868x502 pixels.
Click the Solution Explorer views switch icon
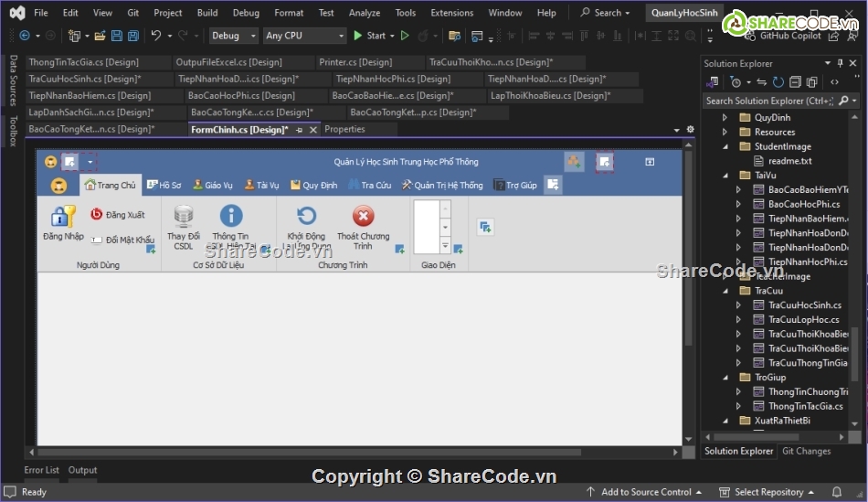(712, 82)
